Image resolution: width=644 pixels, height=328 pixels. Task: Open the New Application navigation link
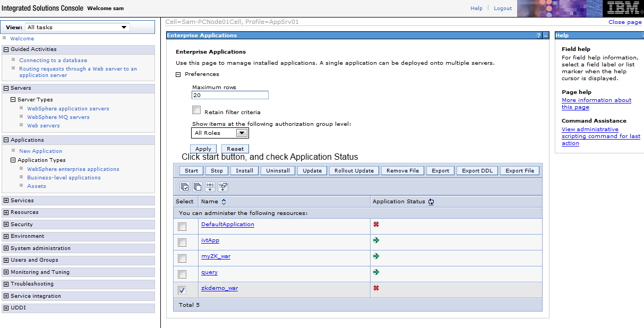(x=40, y=151)
